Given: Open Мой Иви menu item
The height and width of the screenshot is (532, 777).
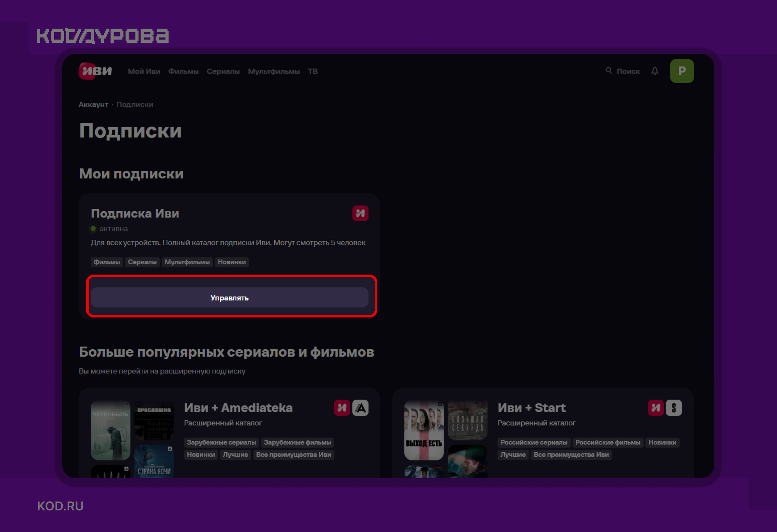Looking at the screenshot, I should pyautogui.click(x=144, y=71).
